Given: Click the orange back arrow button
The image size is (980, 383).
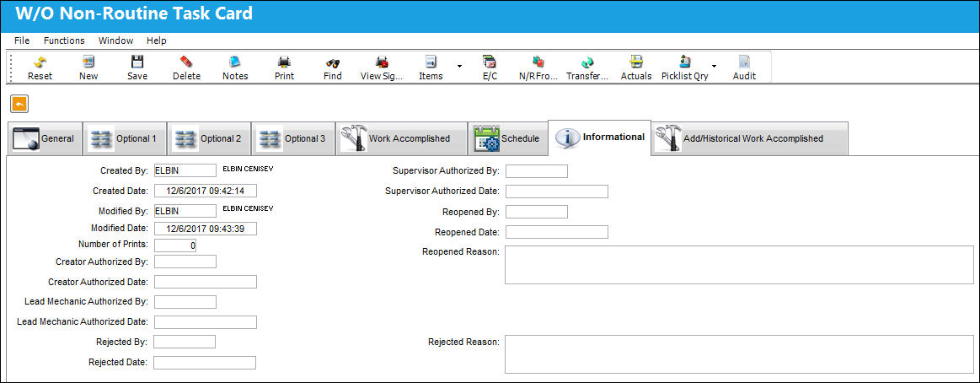Looking at the screenshot, I should click(19, 104).
